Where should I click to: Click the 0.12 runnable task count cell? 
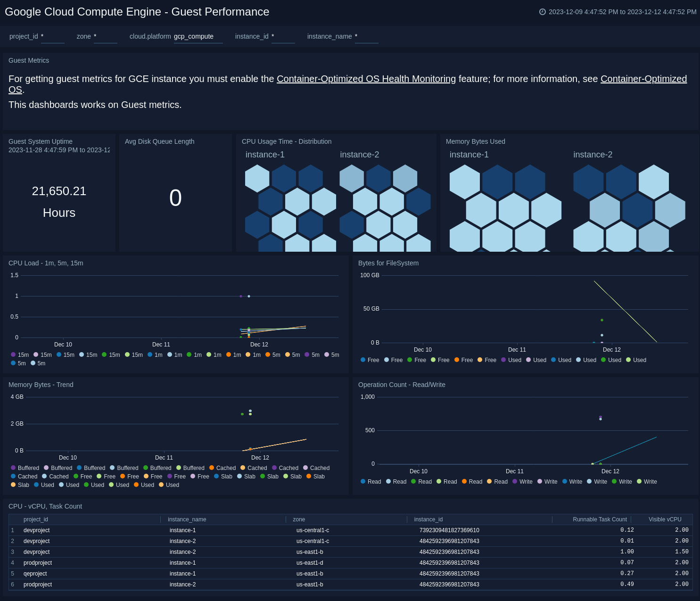[x=627, y=530]
